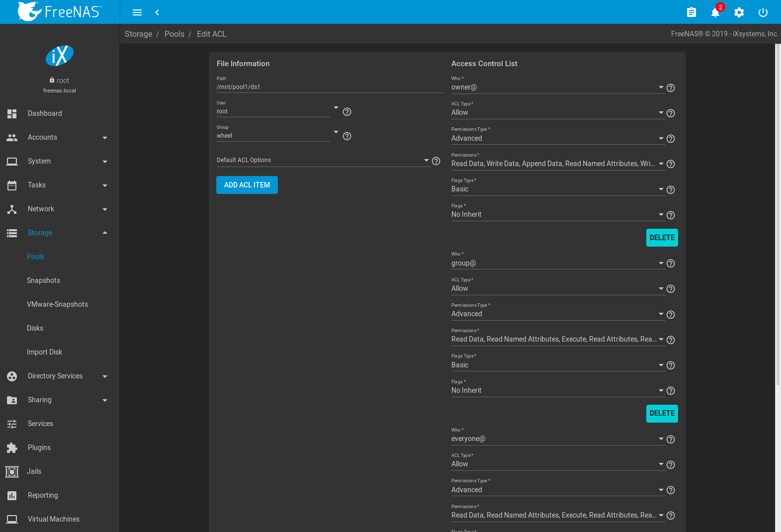
Task: Show help for everyone@ Permissions Type
Action: click(x=671, y=490)
